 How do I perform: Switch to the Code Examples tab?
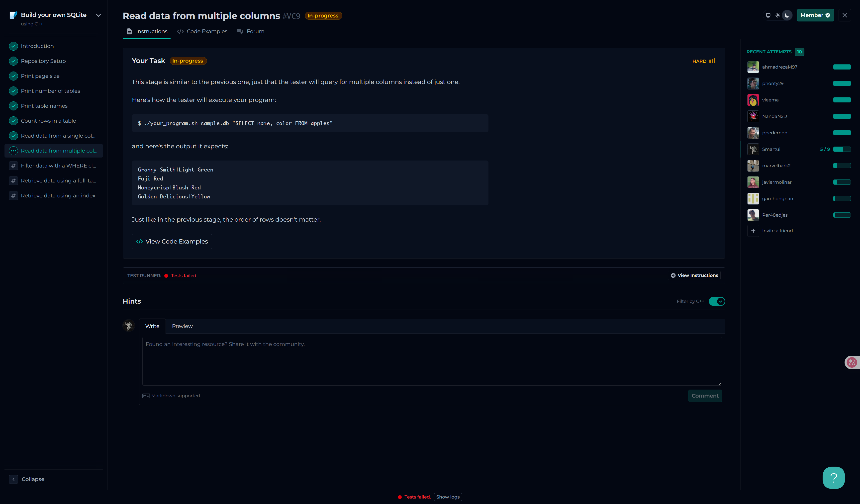tap(202, 31)
